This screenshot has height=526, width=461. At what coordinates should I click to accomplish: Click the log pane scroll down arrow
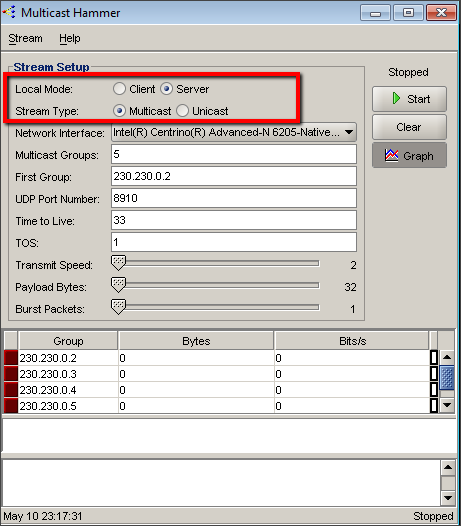(448, 498)
